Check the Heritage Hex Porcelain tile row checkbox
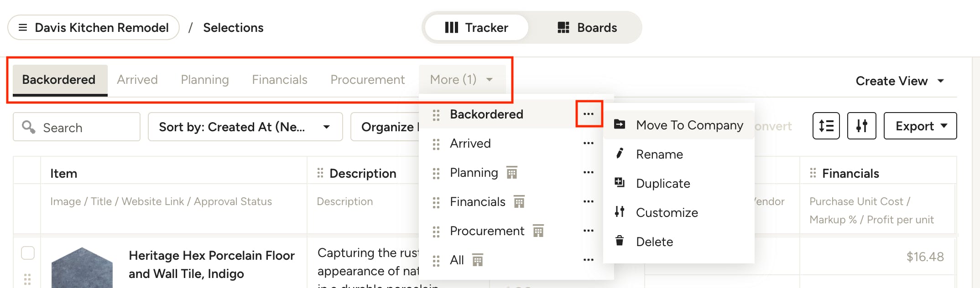 (28, 253)
